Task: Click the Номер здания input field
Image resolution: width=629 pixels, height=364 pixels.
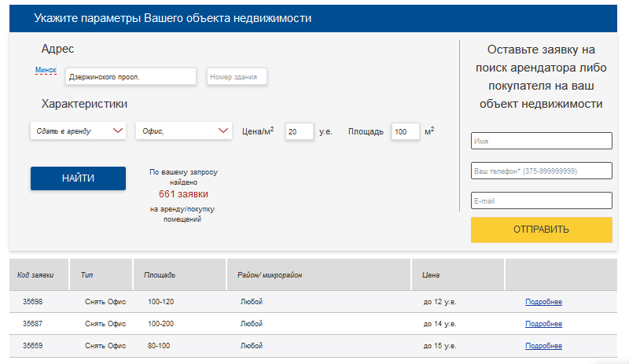Action: (x=237, y=77)
